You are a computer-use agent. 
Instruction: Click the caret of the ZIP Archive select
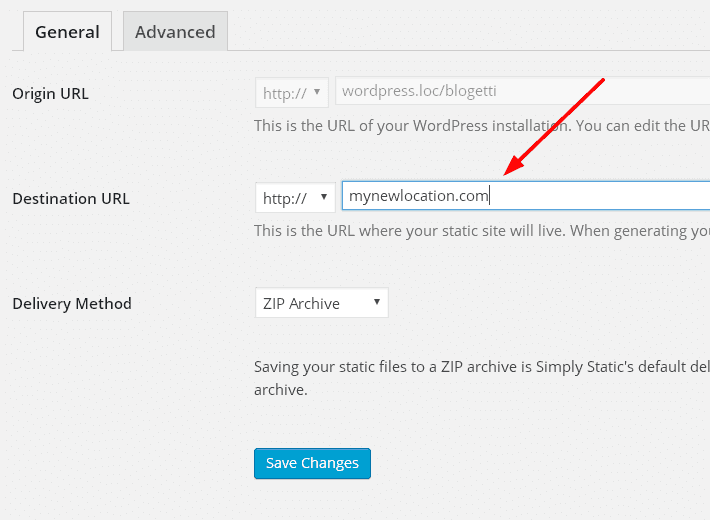pyautogui.click(x=376, y=303)
